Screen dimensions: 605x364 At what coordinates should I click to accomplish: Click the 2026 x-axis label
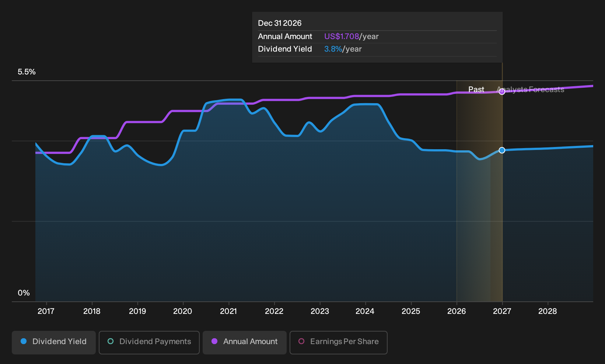click(457, 311)
